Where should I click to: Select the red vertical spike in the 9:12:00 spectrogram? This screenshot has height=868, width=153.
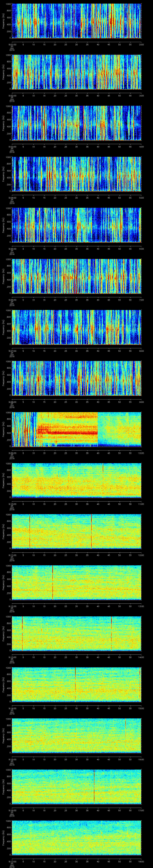tap(52, 583)
